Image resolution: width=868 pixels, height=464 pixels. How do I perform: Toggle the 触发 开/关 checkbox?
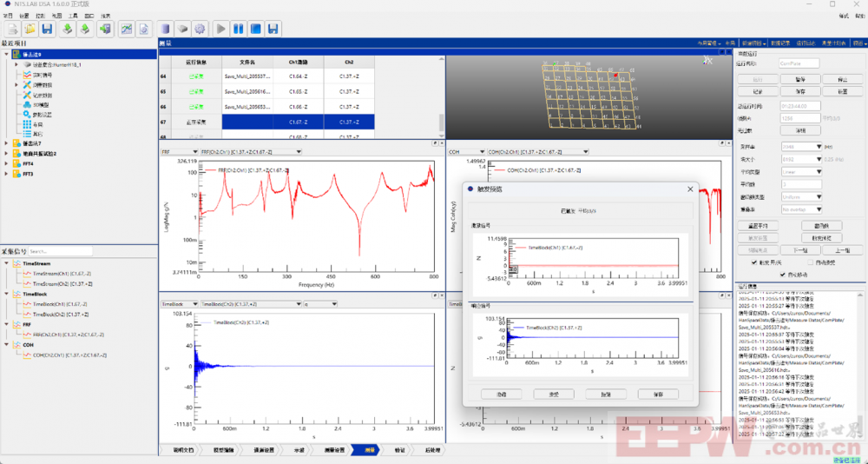pyautogui.click(x=754, y=262)
